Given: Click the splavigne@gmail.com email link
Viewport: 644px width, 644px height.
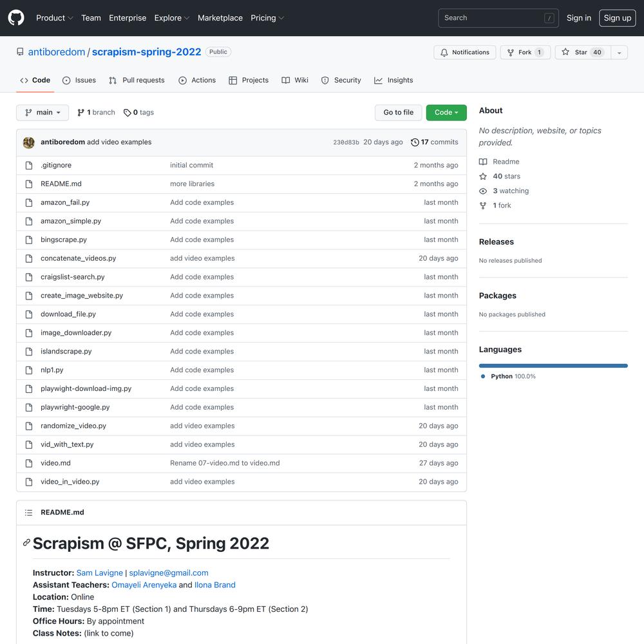Looking at the screenshot, I should click(169, 573).
